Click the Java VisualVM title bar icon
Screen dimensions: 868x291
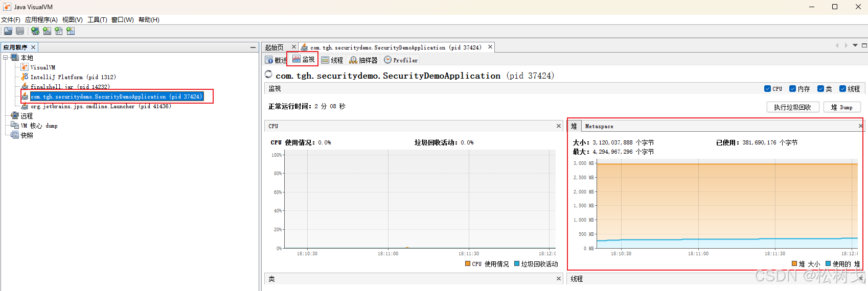click(7, 7)
